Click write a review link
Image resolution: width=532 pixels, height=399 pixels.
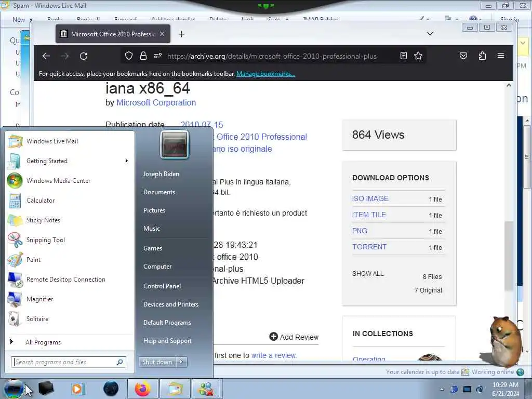[x=274, y=355]
